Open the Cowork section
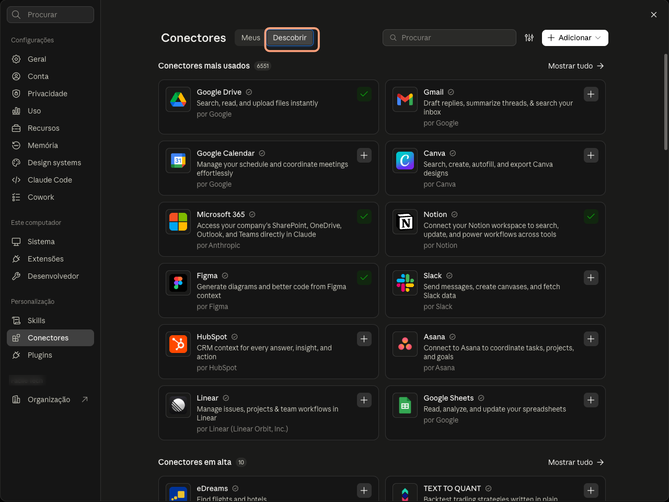Image resolution: width=669 pixels, height=502 pixels. (x=50, y=197)
